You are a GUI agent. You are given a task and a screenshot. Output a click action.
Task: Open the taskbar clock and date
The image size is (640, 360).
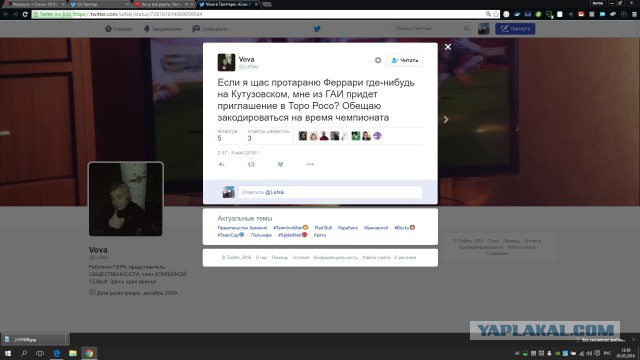[625, 353]
